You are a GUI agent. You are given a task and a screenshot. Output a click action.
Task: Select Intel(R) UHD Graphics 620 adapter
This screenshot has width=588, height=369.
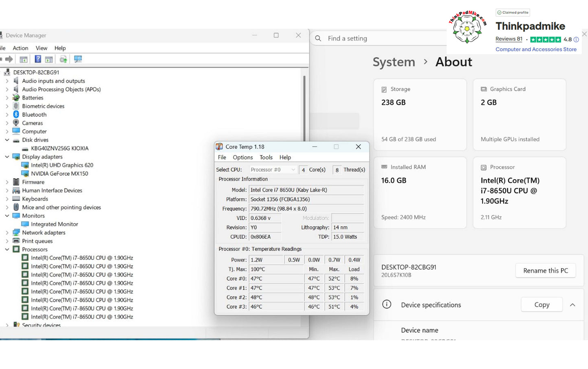tap(62, 165)
